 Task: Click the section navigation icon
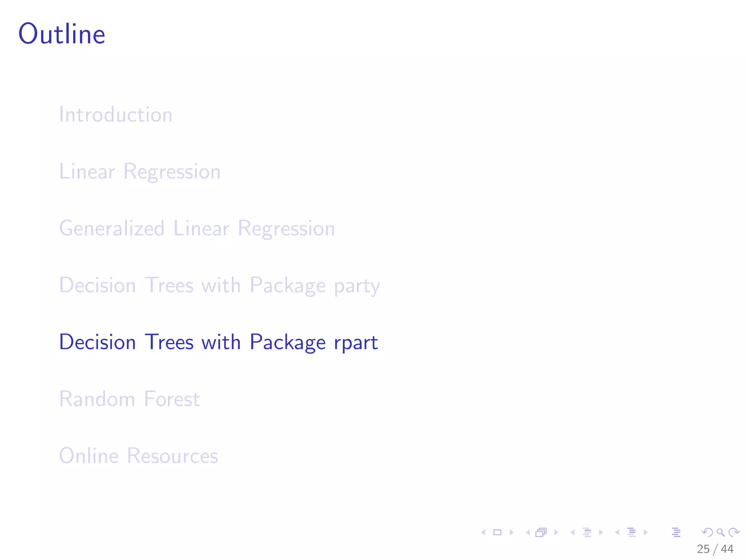pyautogui.click(x=631, y=533)
